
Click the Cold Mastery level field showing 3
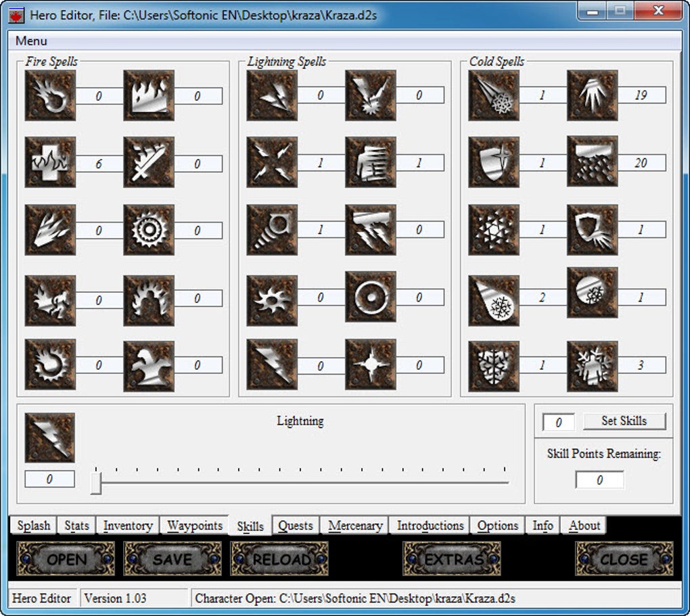(641, 364)
